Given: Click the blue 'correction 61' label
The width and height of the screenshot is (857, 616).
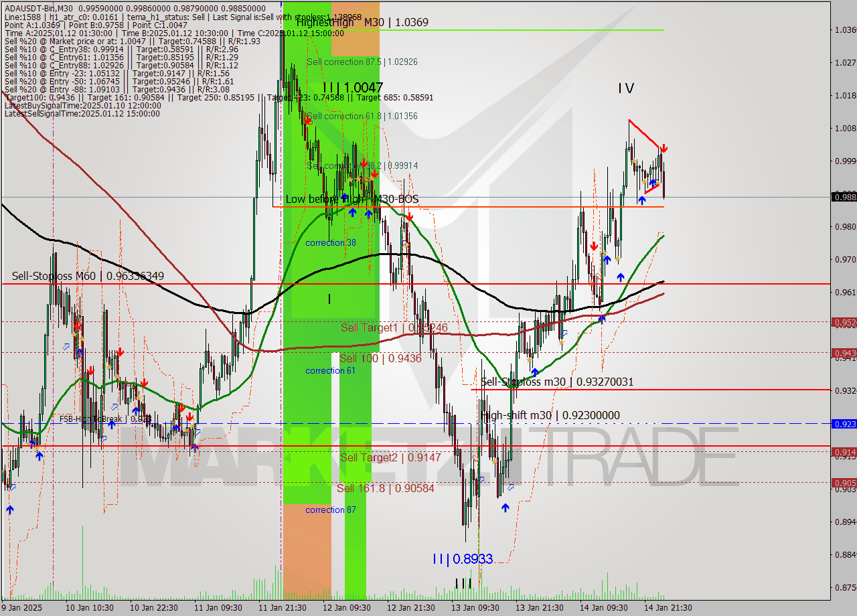Looking at the screenshot, I should pyautogui.click(x=330, y=370).
